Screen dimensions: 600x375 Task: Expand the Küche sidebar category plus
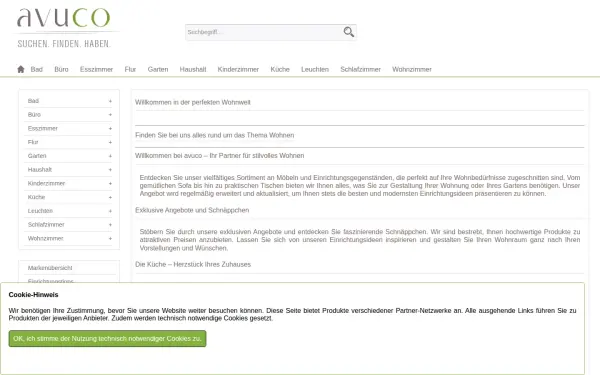[110, 197]
